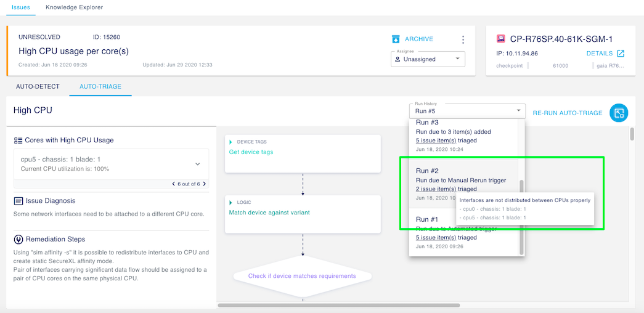Click the external link icon beside Details

coord(621,54)
